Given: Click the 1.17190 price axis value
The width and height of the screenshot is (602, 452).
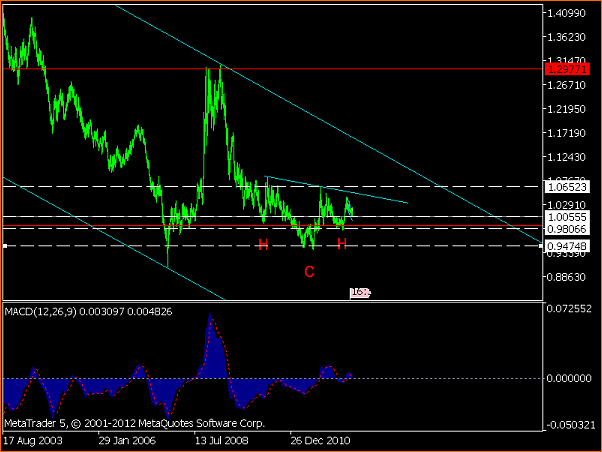Looking at the screenshot, I should [x=566, y=133].
